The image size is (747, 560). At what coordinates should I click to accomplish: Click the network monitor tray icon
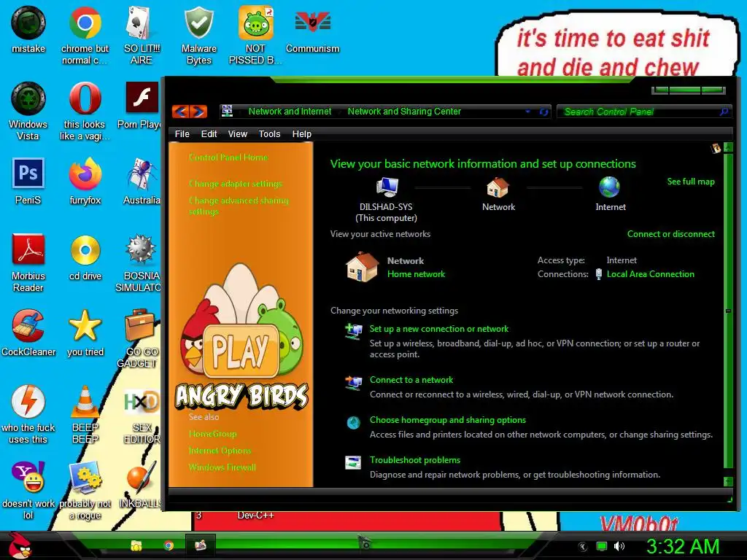[x=602, y=546]
